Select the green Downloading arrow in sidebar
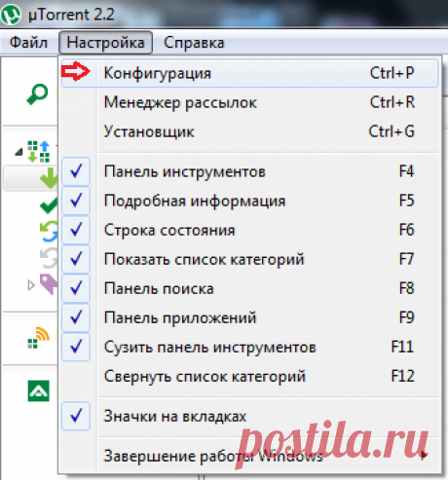 (x=49, y=178)
